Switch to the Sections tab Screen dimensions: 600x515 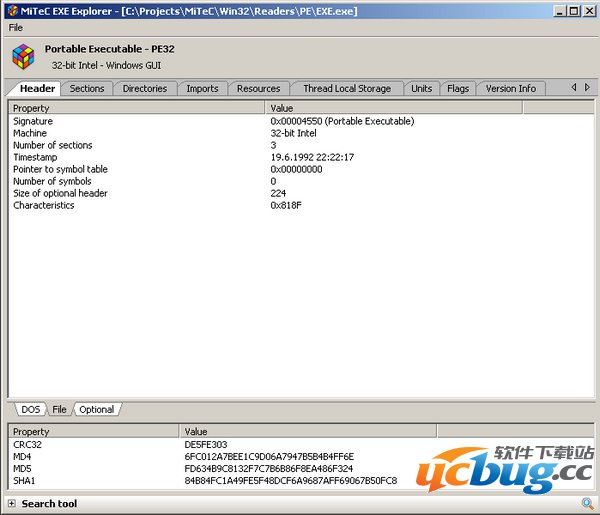[x=87, y=88]
